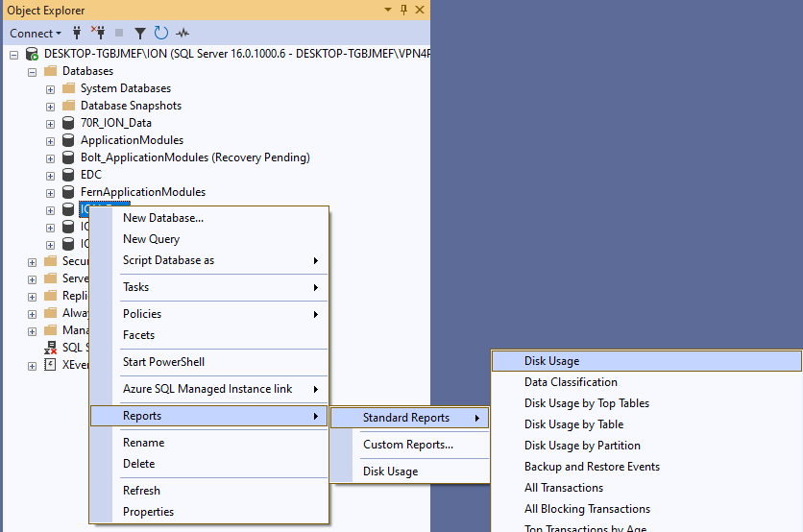Screen dimensions: 803x532
Task: Click the SQL Server Agent icon
Action: point(50,348)
